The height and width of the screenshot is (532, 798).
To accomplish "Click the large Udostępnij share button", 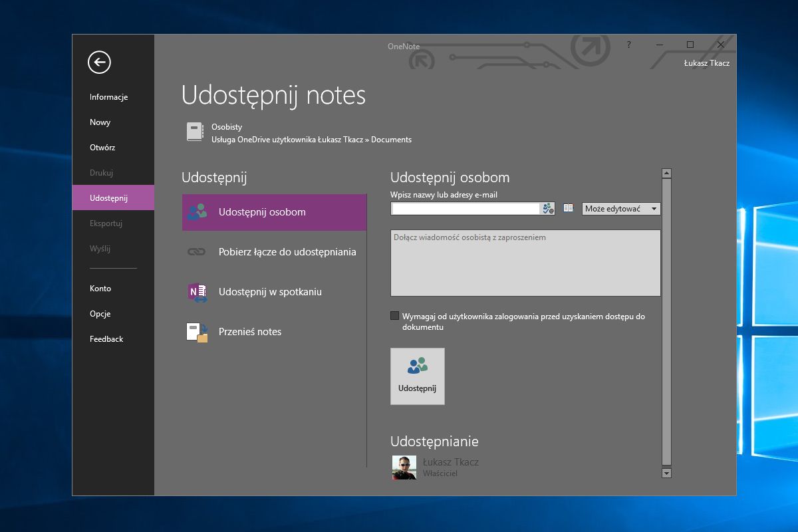I will pos(417,376).
